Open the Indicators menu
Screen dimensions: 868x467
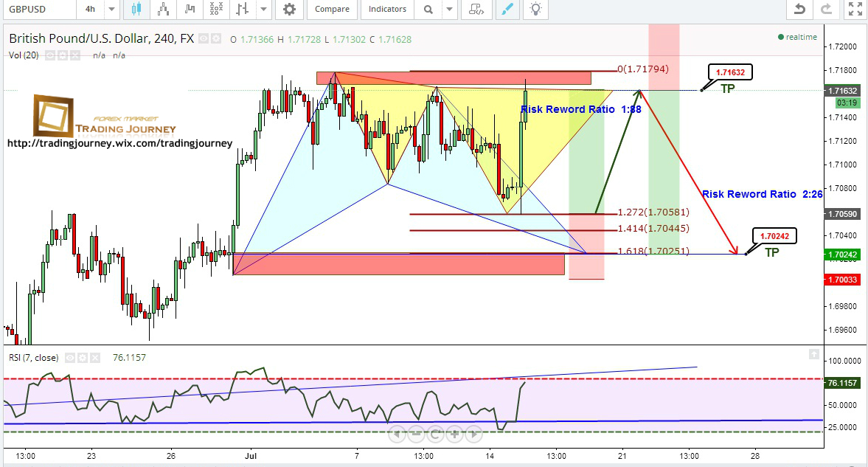coord(387,9)
